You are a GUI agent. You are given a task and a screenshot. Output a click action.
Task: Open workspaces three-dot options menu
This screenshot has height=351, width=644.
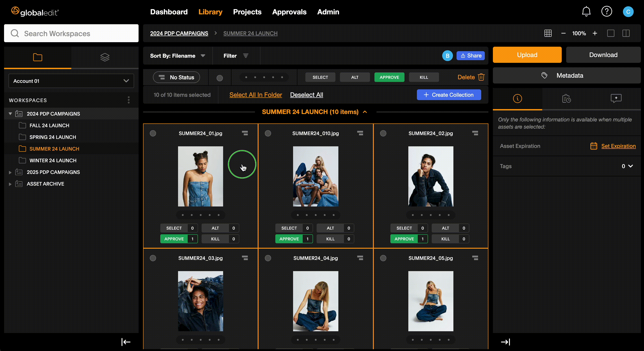(128, 100)
